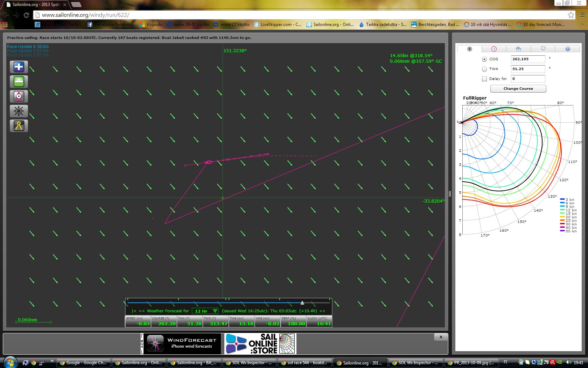Open the Sailonline.org bookmark
The image size is (588, 368).
click(x=330, y=25)
